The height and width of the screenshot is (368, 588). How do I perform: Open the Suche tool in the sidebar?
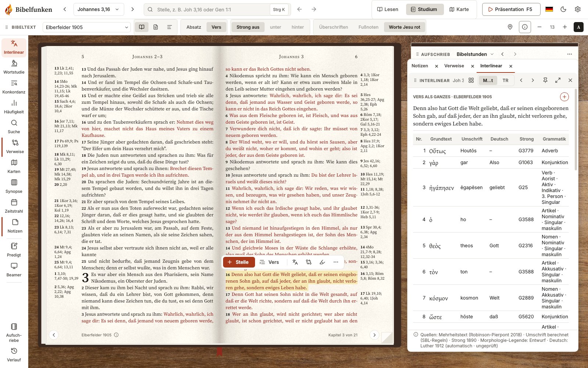pyautogui.click(x=14, y=127)
